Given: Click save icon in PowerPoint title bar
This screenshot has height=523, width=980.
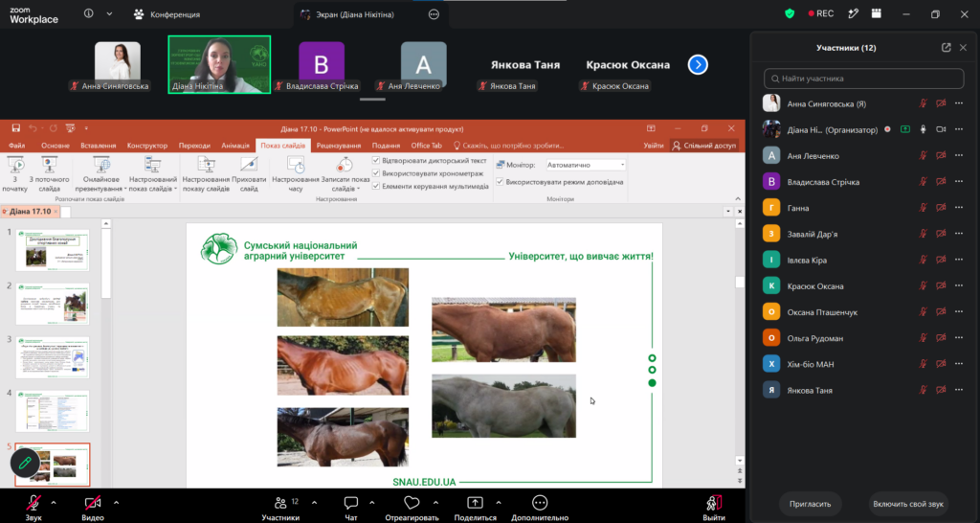Looking at the screenshot, I should [15, 128].
